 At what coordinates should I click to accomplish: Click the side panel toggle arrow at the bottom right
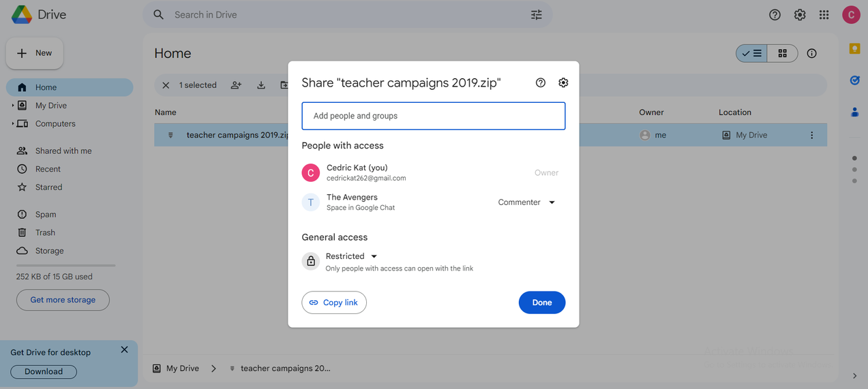pos(854,375)
